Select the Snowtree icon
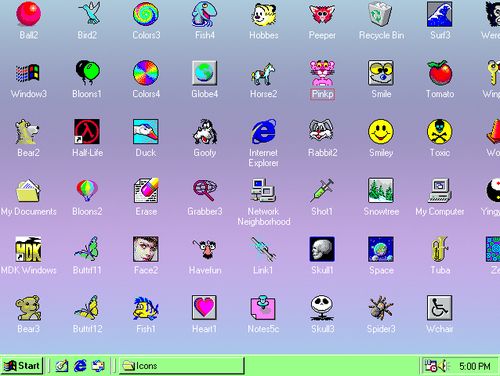 point(381,190)
